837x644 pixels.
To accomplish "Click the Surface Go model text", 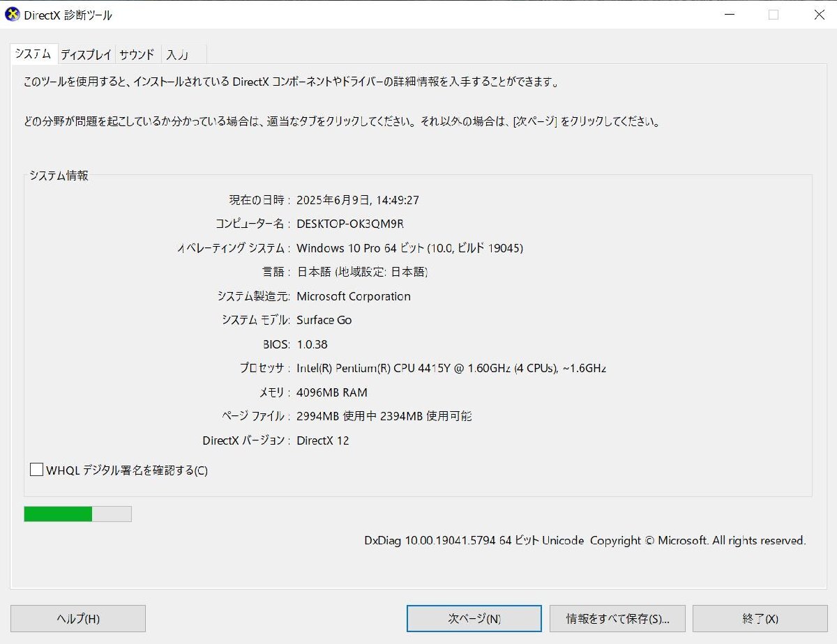I will (324, 320).
